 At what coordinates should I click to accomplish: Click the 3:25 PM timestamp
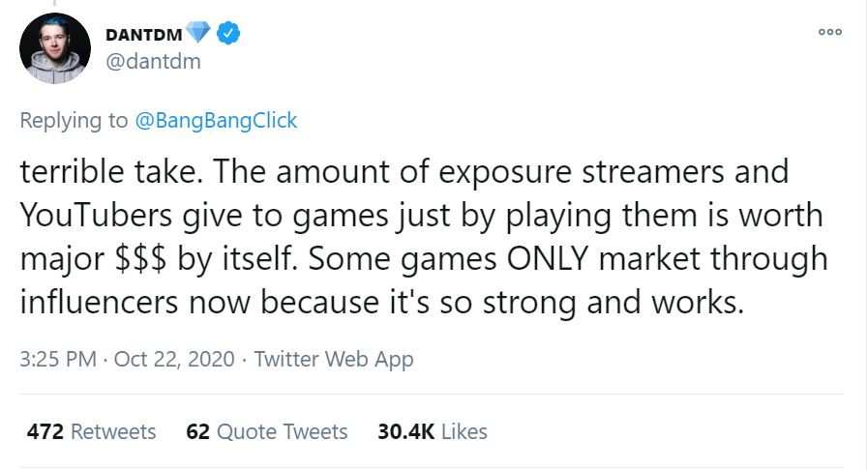click(x=57, y=360)
